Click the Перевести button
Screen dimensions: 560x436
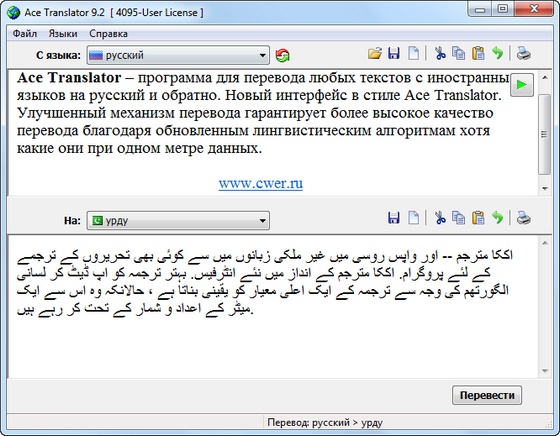coord(487,395)
